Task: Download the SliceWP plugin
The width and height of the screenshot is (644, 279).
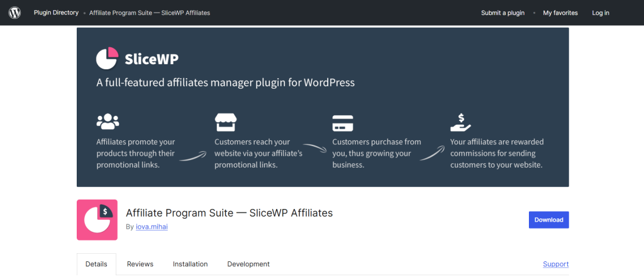Action: (548, 220)
